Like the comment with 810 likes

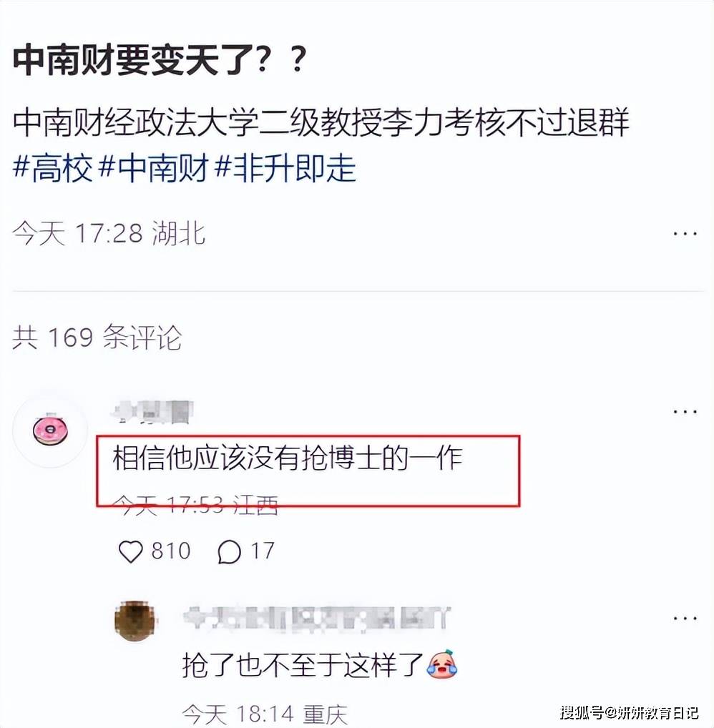tap(130, 551)
